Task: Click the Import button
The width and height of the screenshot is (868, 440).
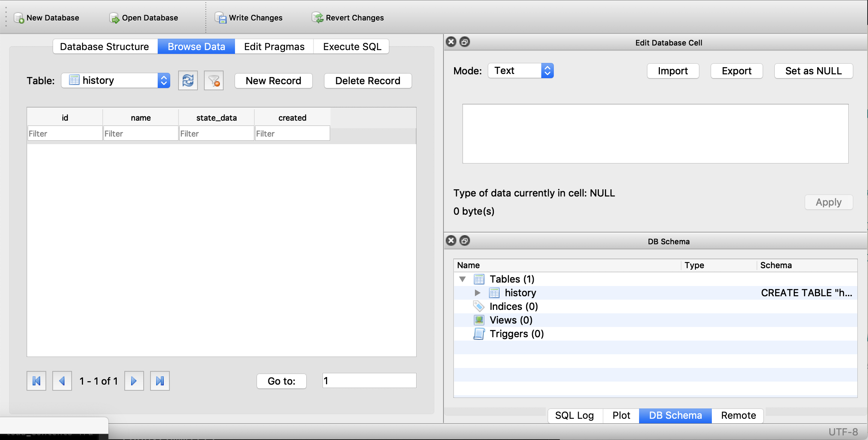Action: (x=673, y=71)
